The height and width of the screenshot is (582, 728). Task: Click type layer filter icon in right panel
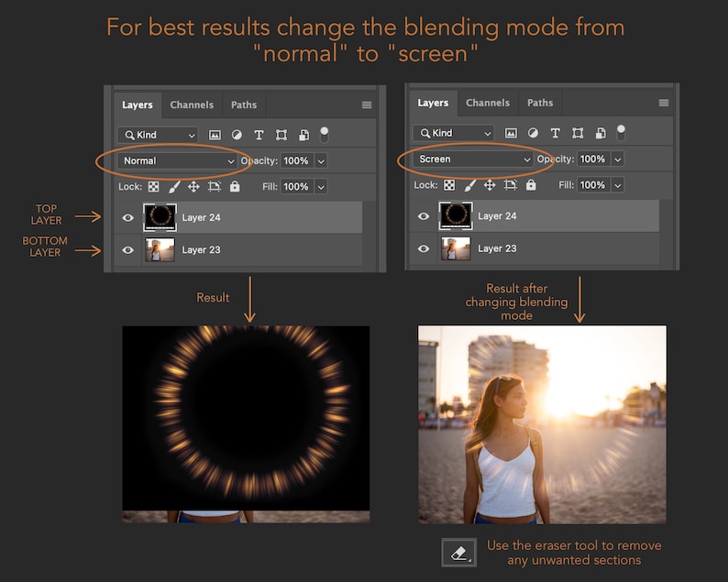[556, 133]
